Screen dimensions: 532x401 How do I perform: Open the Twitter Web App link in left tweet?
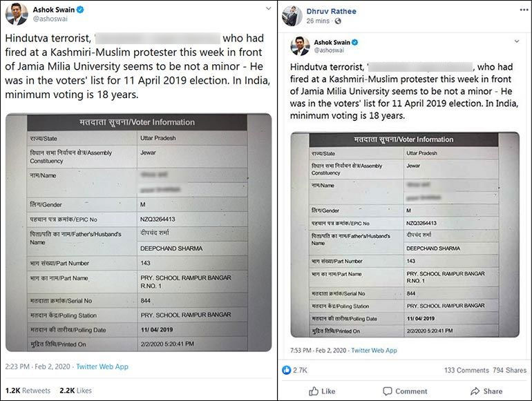(x=102, y=366)
